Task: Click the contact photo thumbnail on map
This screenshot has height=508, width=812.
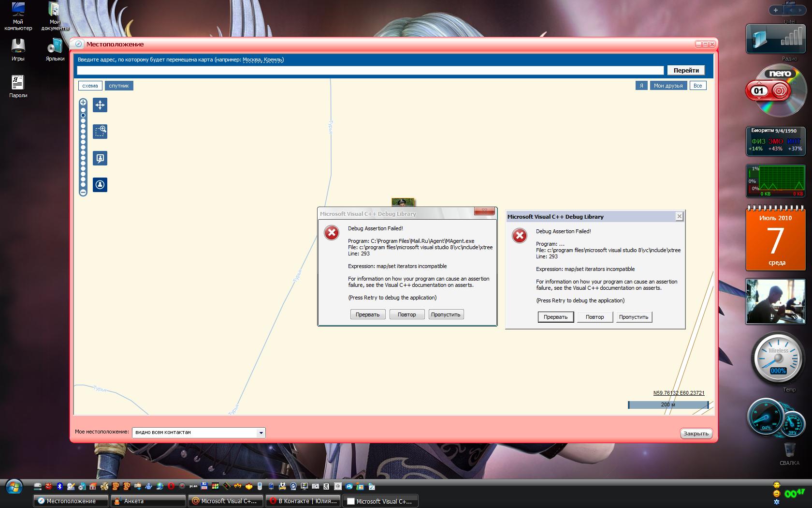Action: [403, 202]
